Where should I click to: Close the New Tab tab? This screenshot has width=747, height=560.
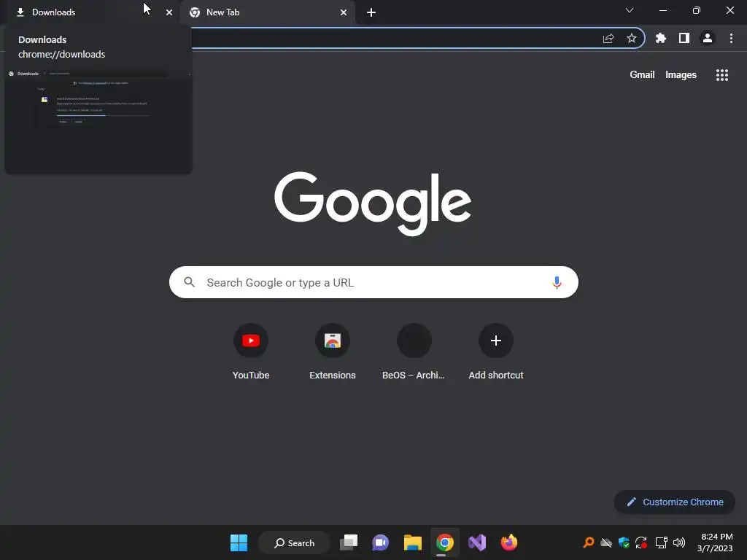(344, 12)
